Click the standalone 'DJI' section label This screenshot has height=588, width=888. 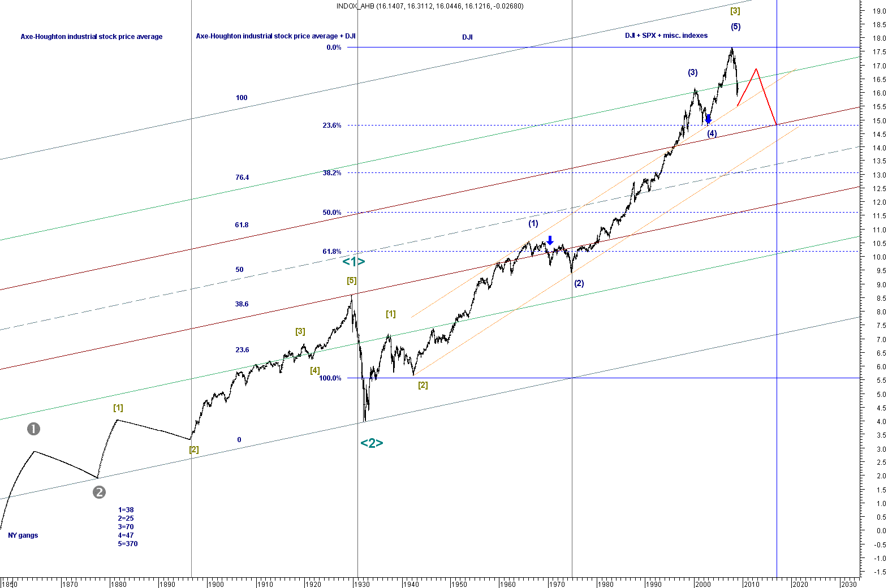467,37
